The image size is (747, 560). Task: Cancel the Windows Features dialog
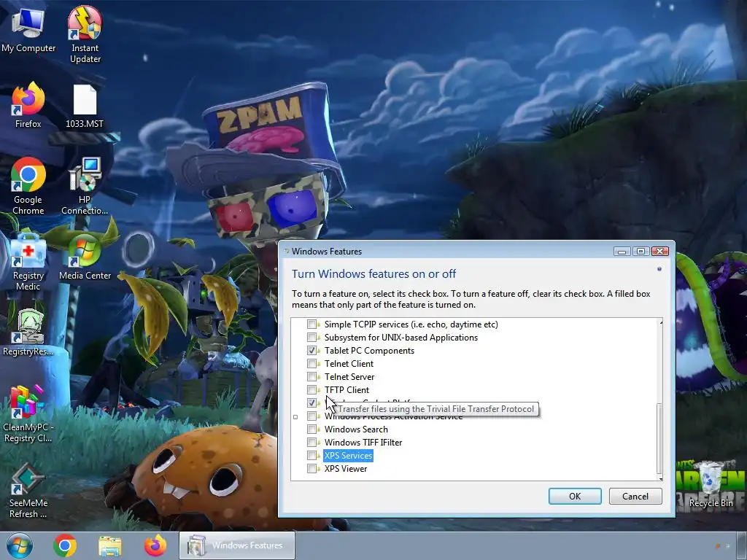pyautogui.click(x=635, y=496)
